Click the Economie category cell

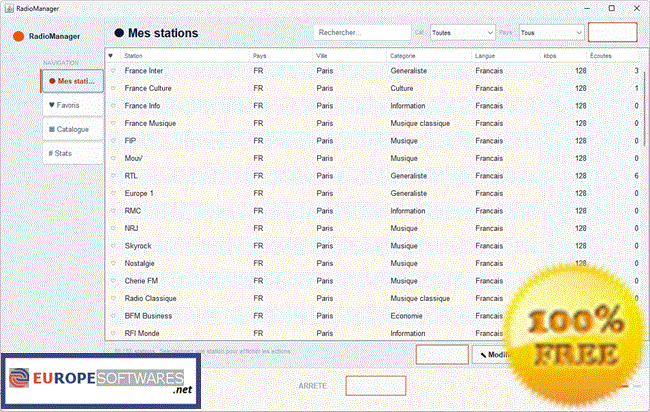coord(406,316)
